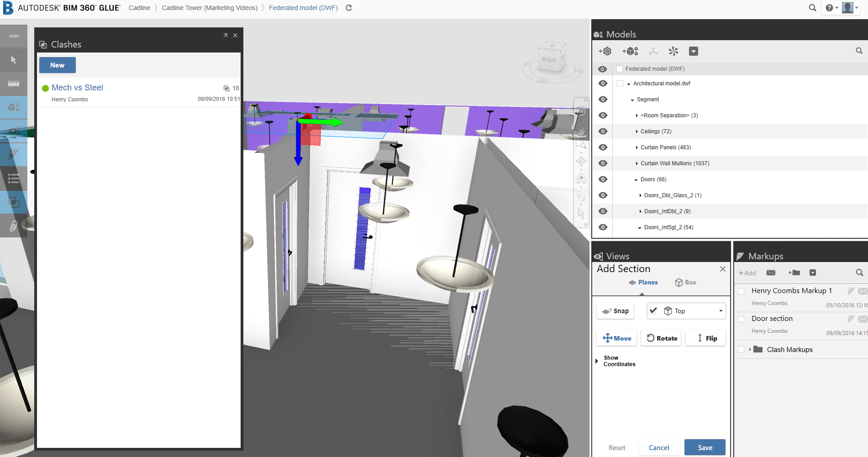Toggle visibility of Federated model (DWF)
868x457 pixels.
click(x=603, y=69)
